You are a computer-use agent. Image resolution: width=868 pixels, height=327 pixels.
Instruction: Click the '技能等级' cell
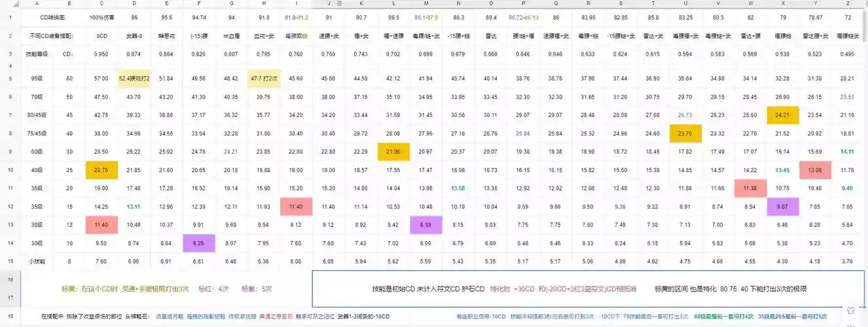(37, 54)
